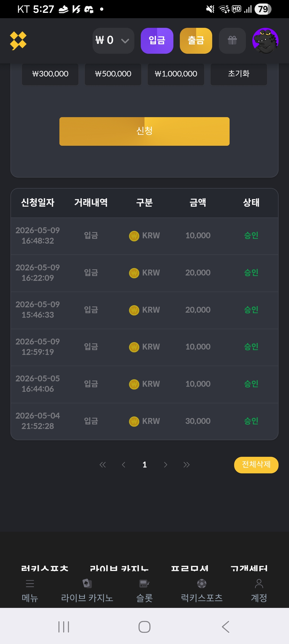The height and width of the screenshot is (644, 289).
Task: Tap the yellow diamond site logo
Action: pyautogui.click(x=18, y=41)
